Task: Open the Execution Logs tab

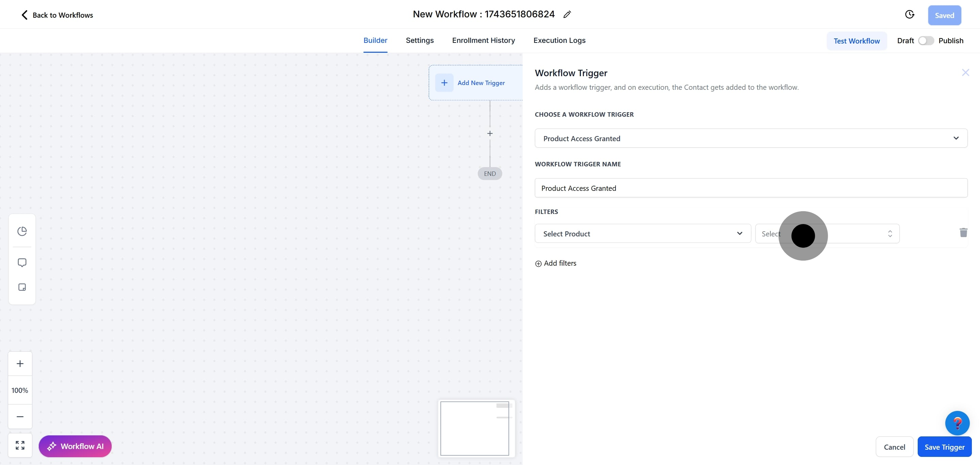Action: click(x=559, y=40)
